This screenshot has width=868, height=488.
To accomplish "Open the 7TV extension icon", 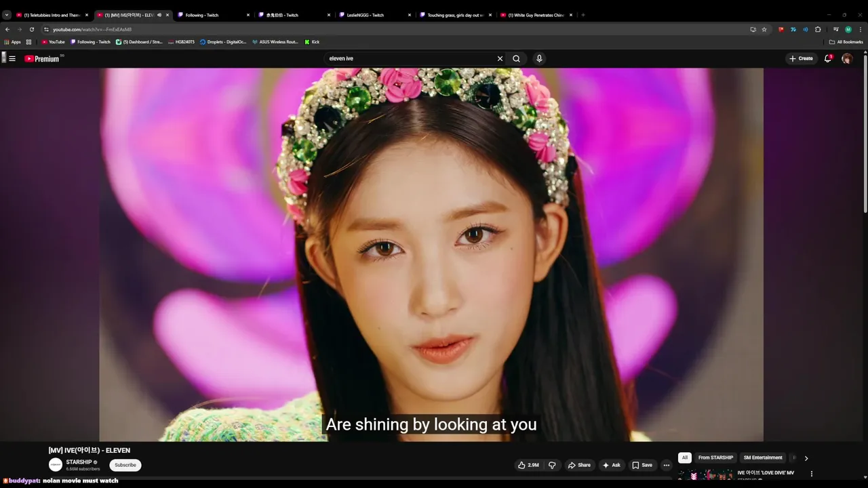I will tap(793, 29).
